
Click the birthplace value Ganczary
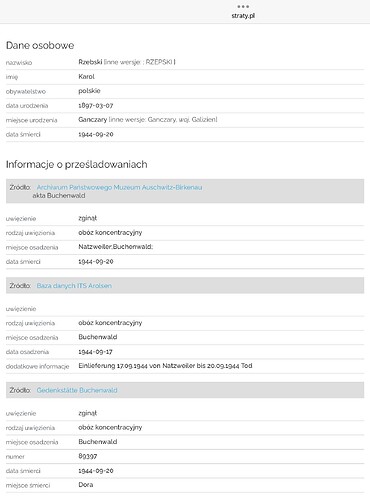(x=93, y=120)
